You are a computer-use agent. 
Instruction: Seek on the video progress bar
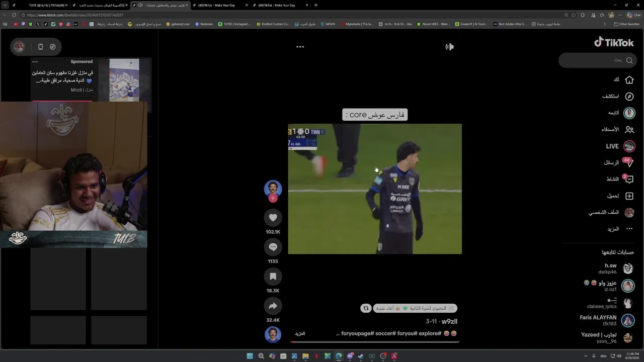(375, 342)
